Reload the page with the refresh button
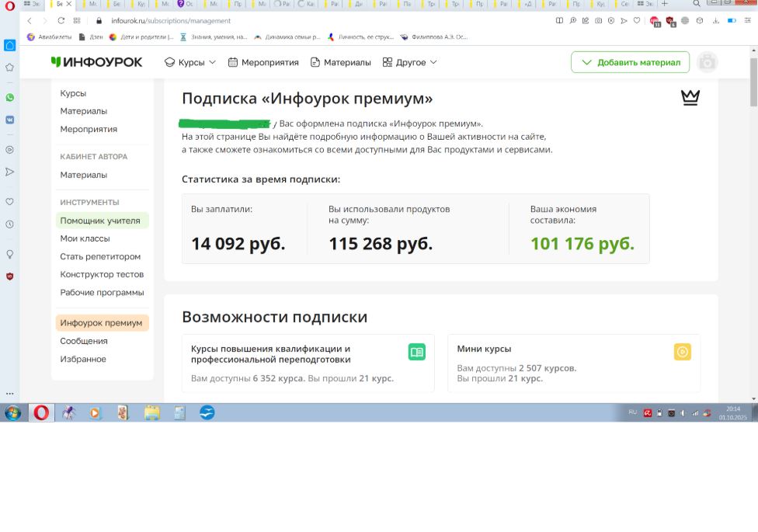 (61, 21)
